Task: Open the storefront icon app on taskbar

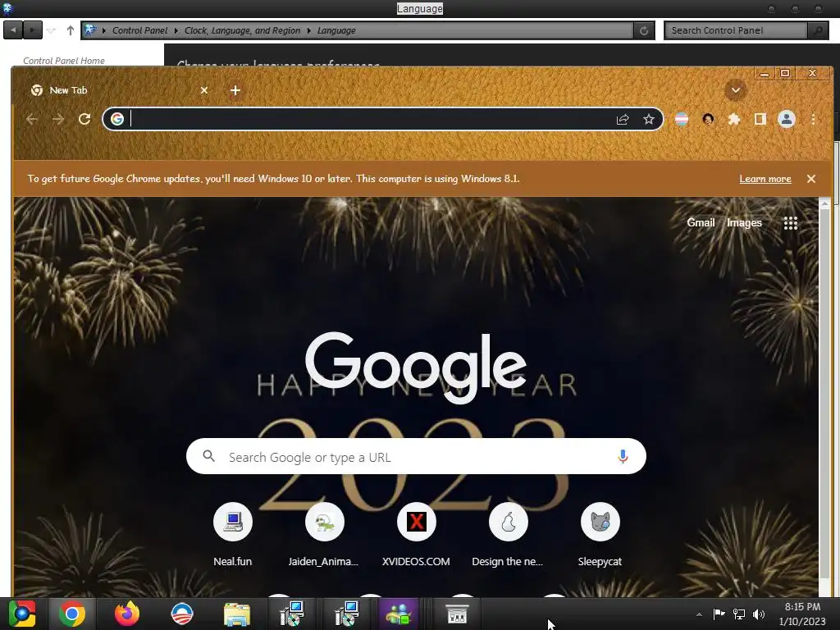Action: pos(457,614)
